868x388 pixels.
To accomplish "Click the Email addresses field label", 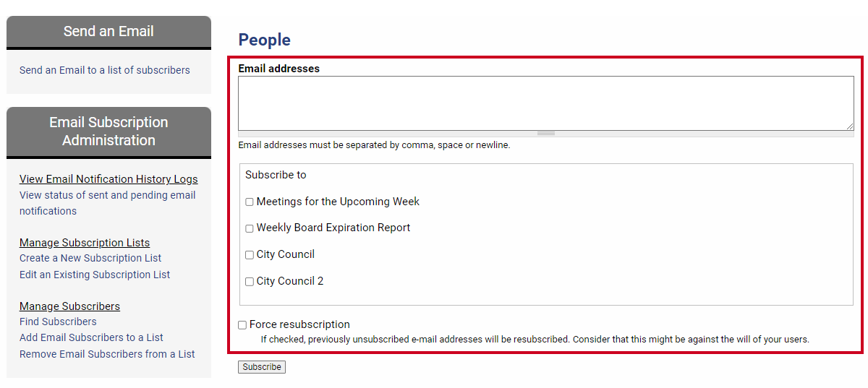I will tap(279, 69).
